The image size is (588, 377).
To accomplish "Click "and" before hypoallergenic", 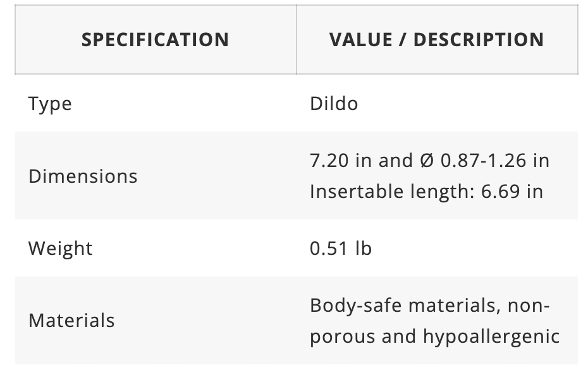I will [398, 336].
